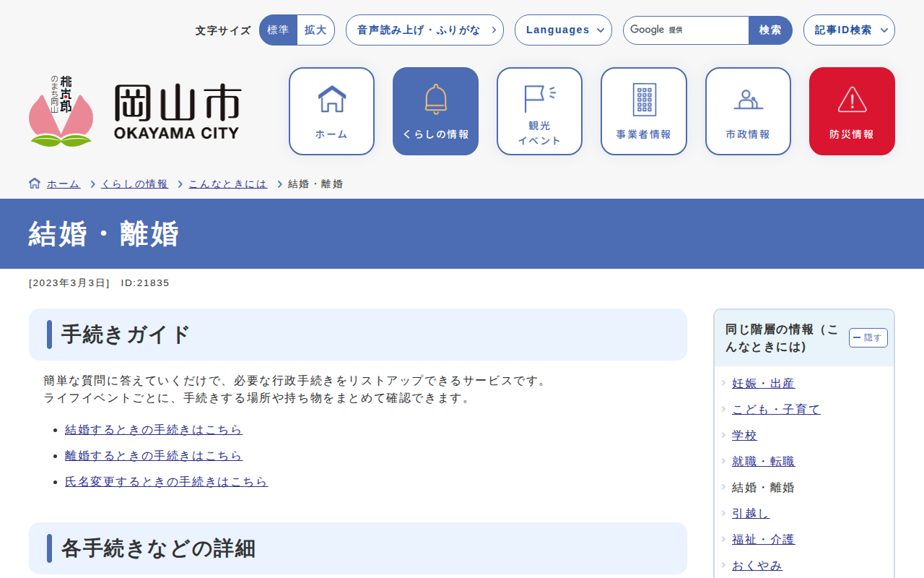This screenshot has width=924, height=578.
Task: Click the breadcrumb home icon
Action: (x=35, y=184)
